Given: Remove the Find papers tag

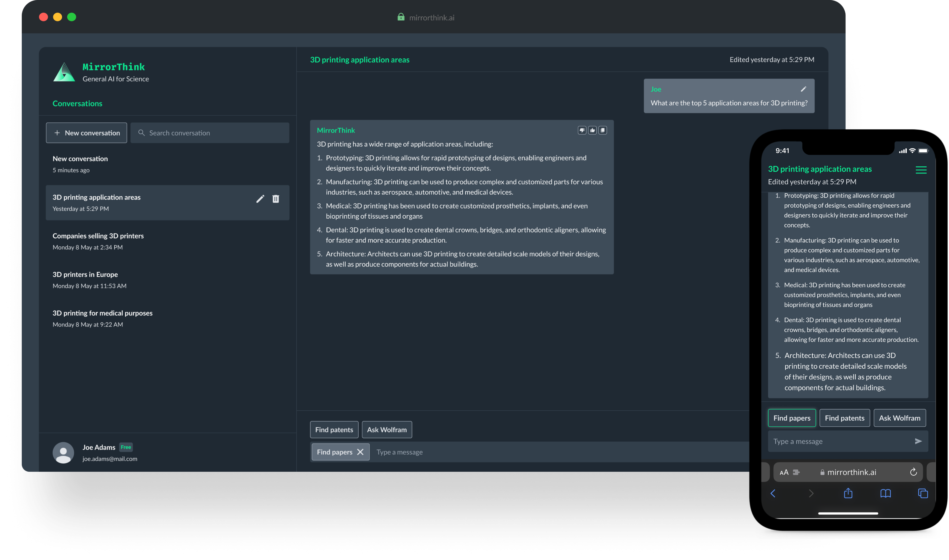Looking at the screenshot, I should (x=360, y=452).
